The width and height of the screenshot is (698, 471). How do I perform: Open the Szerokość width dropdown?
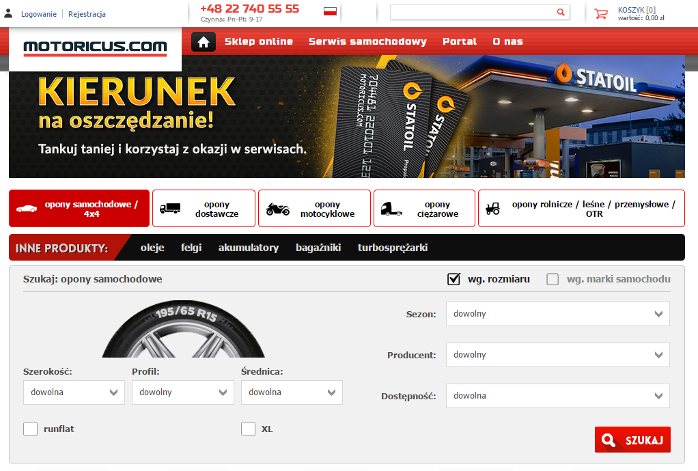[x=73, y=392]
